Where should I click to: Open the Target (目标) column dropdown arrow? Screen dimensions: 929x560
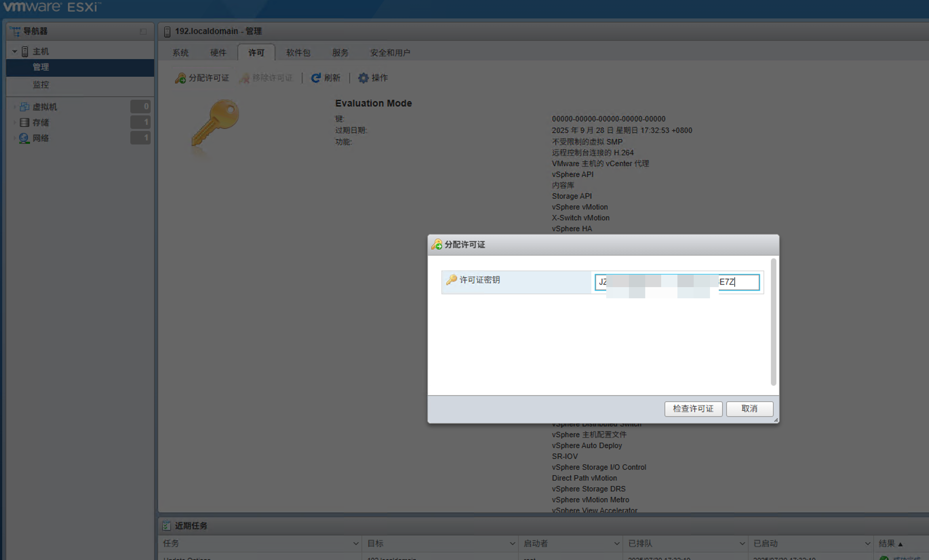(x=512, y=543)
